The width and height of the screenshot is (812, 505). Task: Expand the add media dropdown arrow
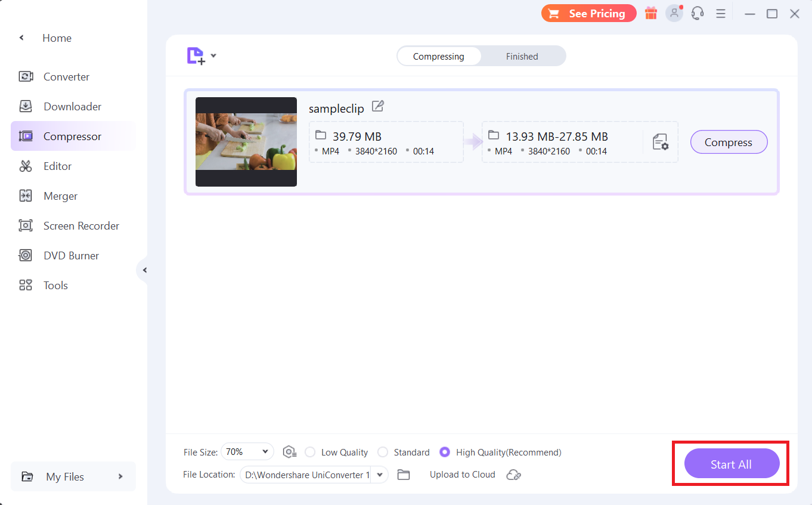tap(213, 55)
